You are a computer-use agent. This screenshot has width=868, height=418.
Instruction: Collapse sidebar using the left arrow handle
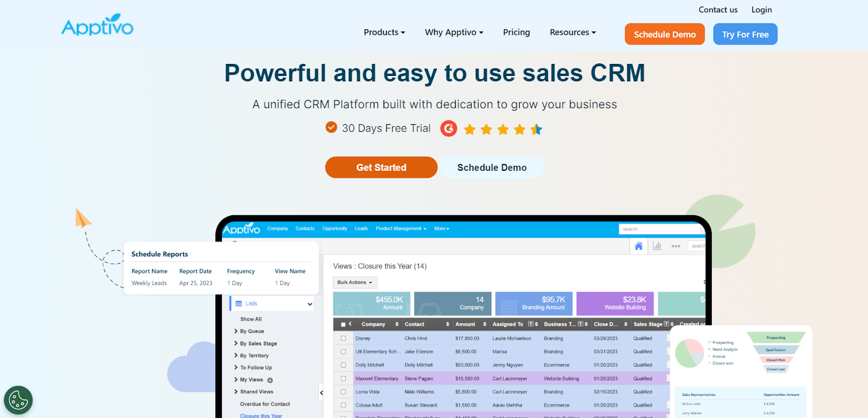tap(321, 393)
